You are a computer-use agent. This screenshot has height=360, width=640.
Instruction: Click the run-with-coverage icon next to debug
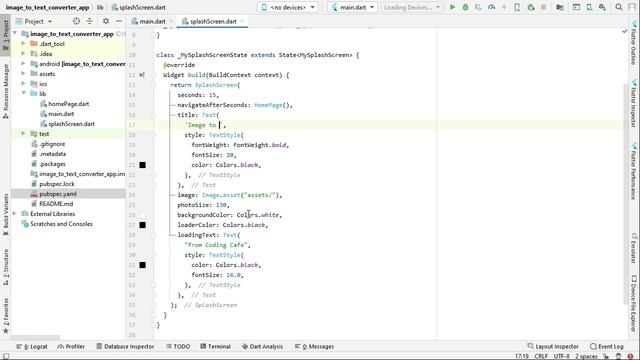click(x=478, y=7)
